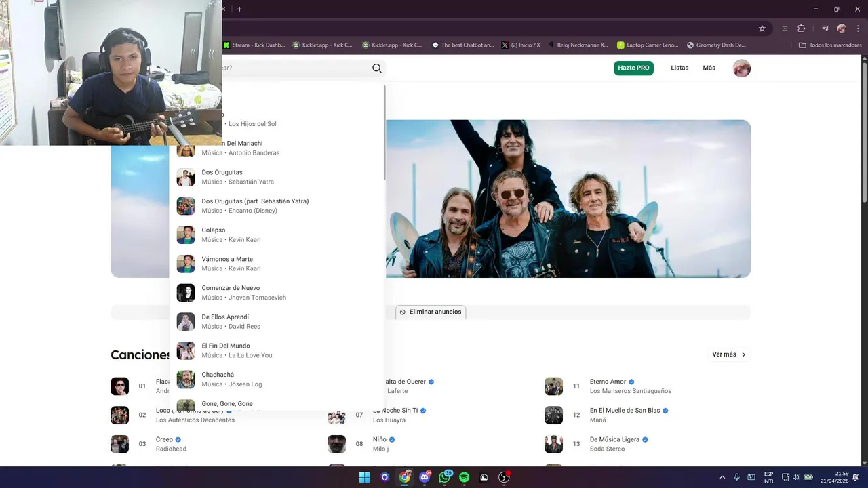Screen dimensions: 868x488
Task: Open the notifications bell in taskbar
Action: pyautogui.click(x=856, y=477)
